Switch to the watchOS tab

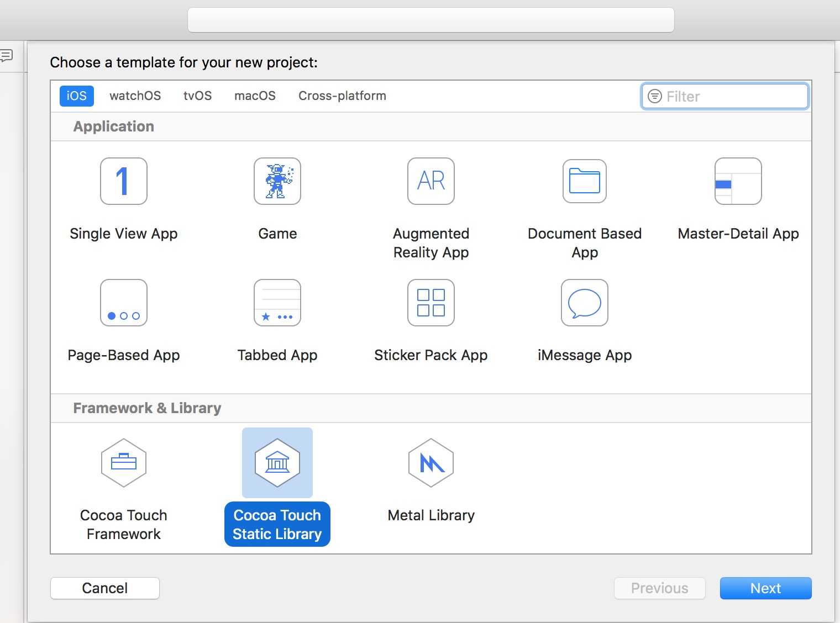[135, 96]
